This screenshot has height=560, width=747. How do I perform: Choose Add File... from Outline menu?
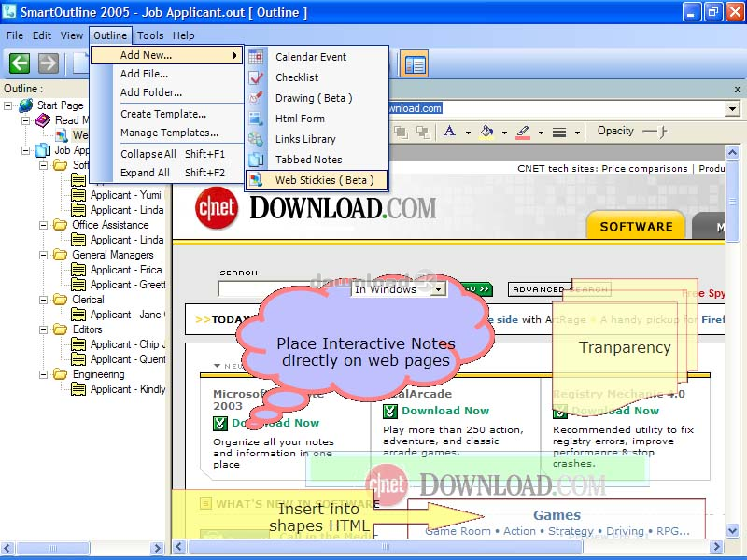point(167,74)
